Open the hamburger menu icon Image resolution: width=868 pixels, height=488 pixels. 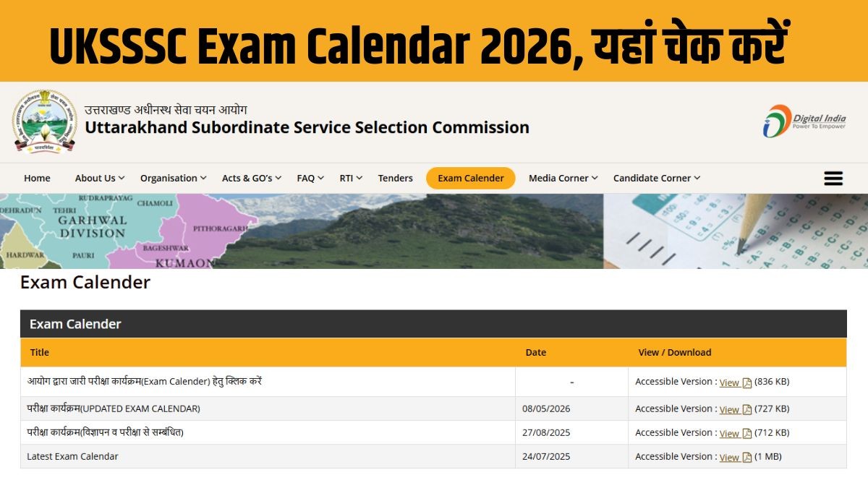(833, 179)
